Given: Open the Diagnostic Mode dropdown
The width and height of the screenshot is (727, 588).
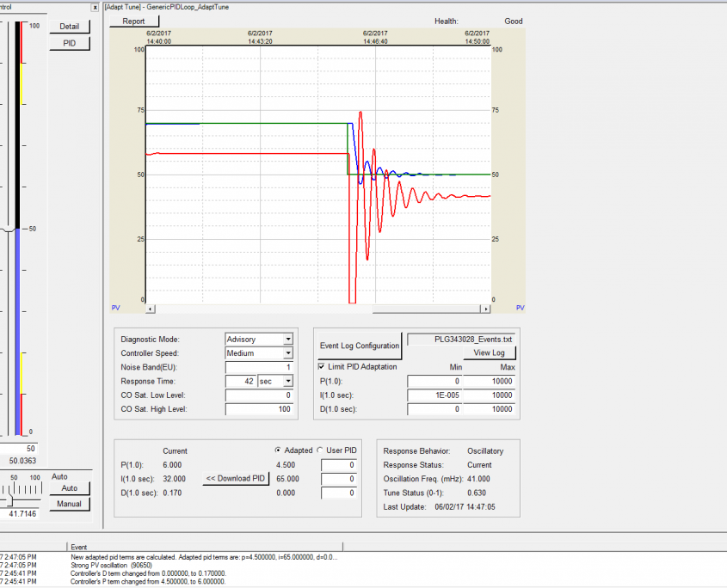Looking at the screenshot, I should pos(288,340).
